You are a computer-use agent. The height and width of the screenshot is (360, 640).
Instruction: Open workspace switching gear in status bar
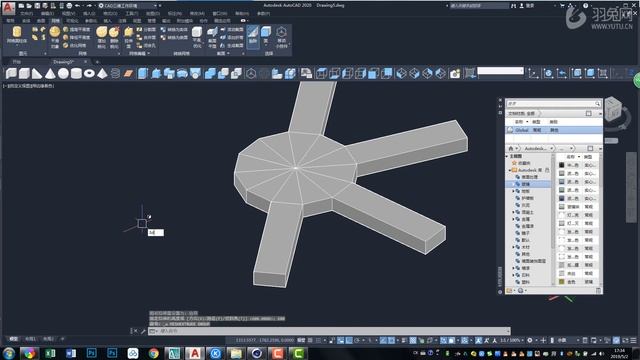tap(530, 340)
